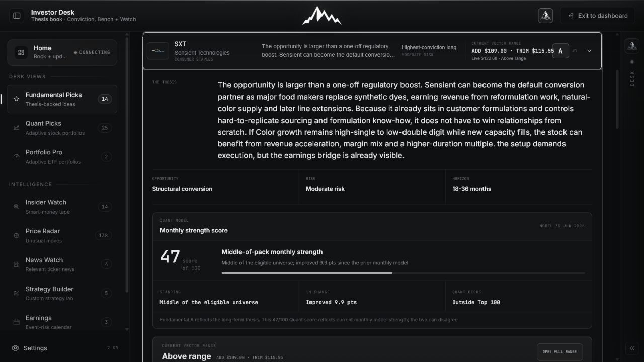
Task: Click the "Above range" heading at the bottom
Action: pos(186,356)
